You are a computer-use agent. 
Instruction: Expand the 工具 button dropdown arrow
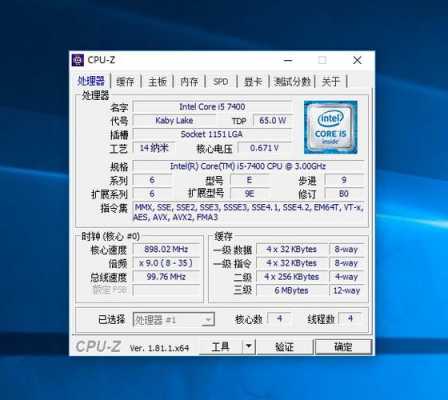pos(249,347)
